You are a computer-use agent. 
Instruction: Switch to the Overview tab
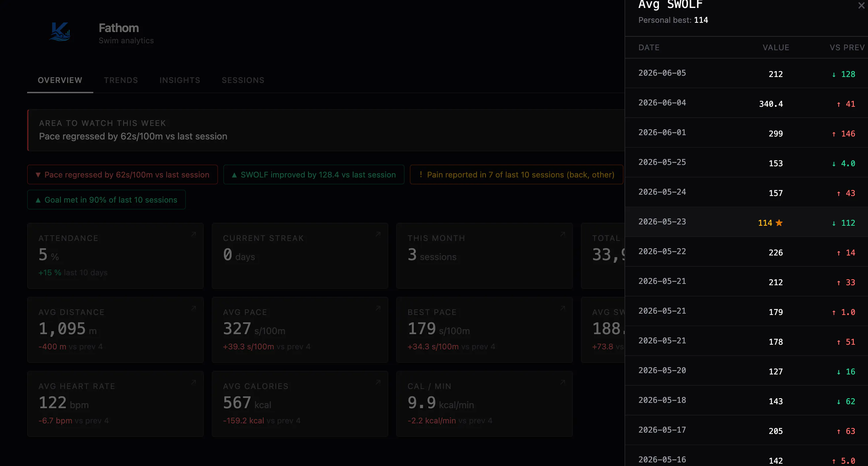click(60, 80)
